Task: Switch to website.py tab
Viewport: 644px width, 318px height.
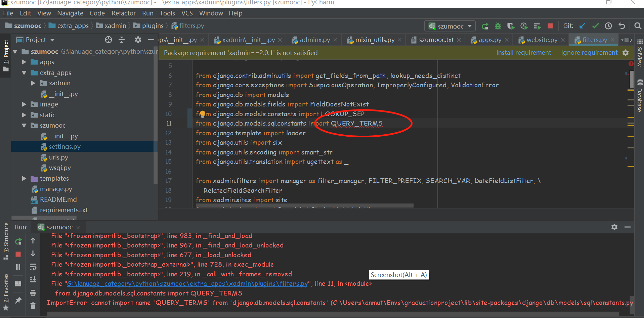Action: 542,40
